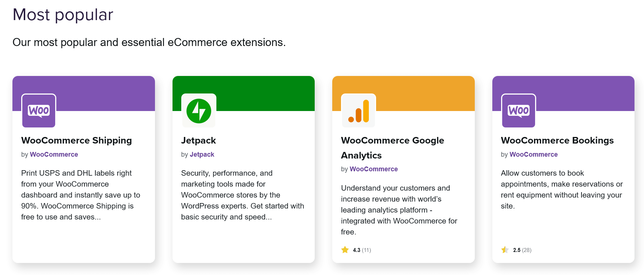Click WooCommerce author link under WooCommerce Bookings
644x275 pixels.
point(534,154)
